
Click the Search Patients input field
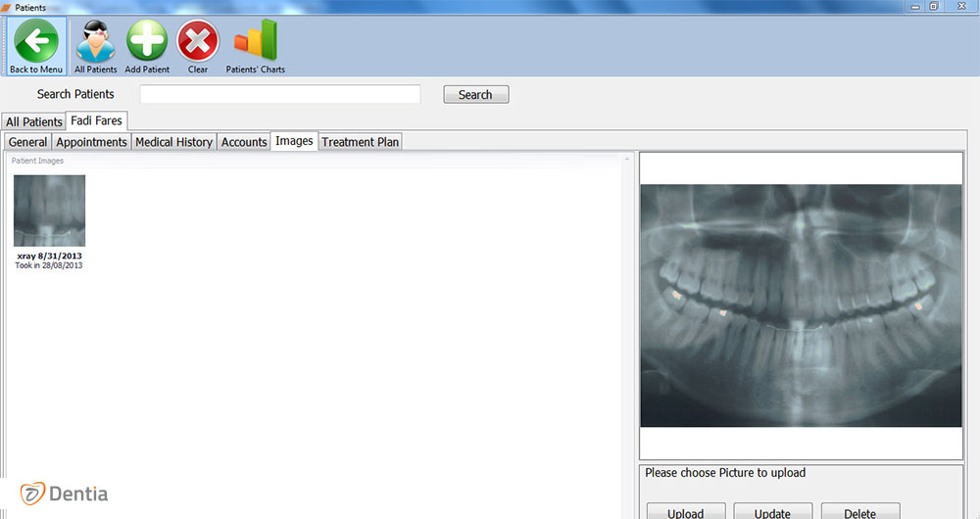279,94
